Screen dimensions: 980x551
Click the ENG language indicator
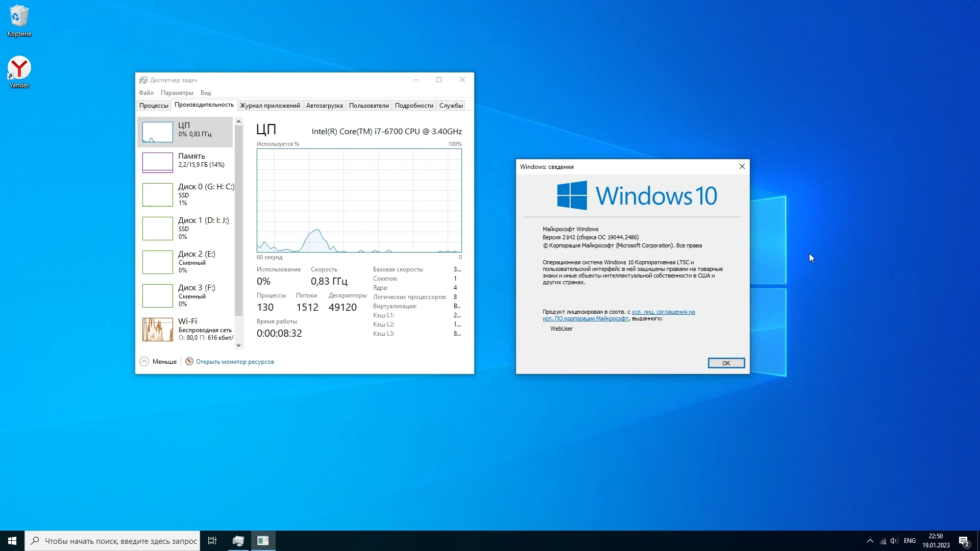coord(910,541)
